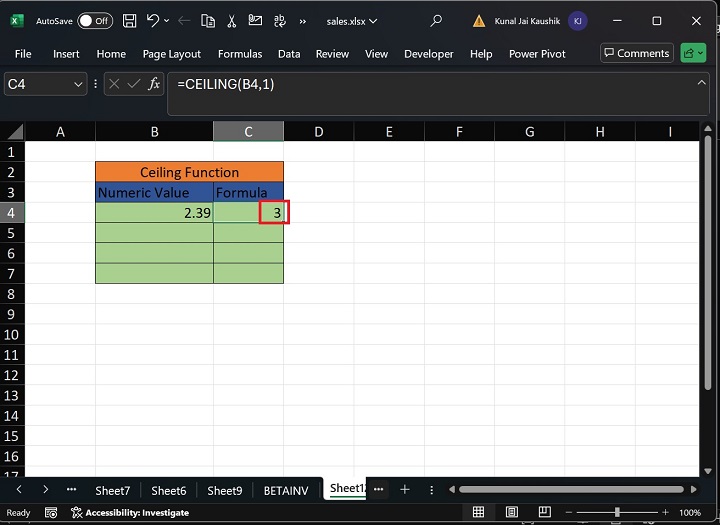Click the zoom slider handle
Screen dimensions: 720x525
(617, 512)
